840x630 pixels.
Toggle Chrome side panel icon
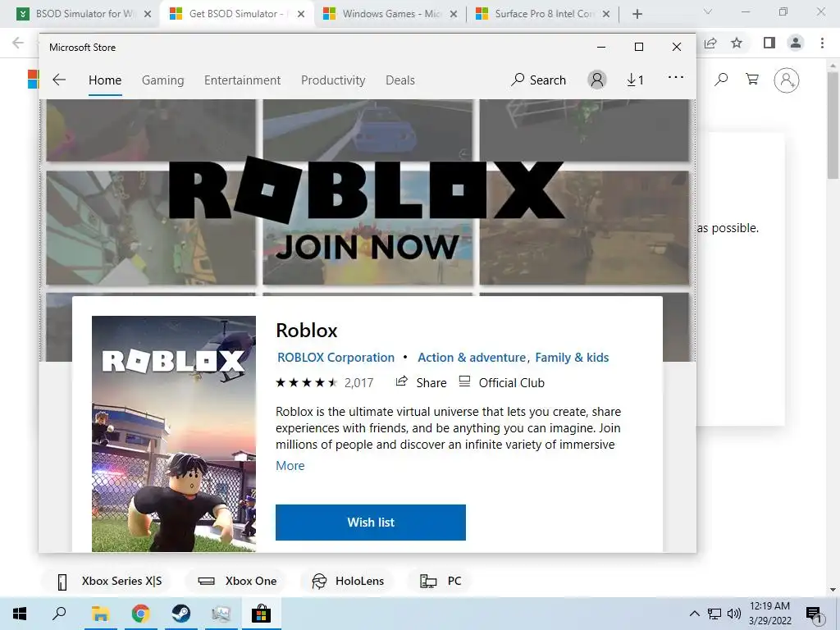tap(769, 43)
